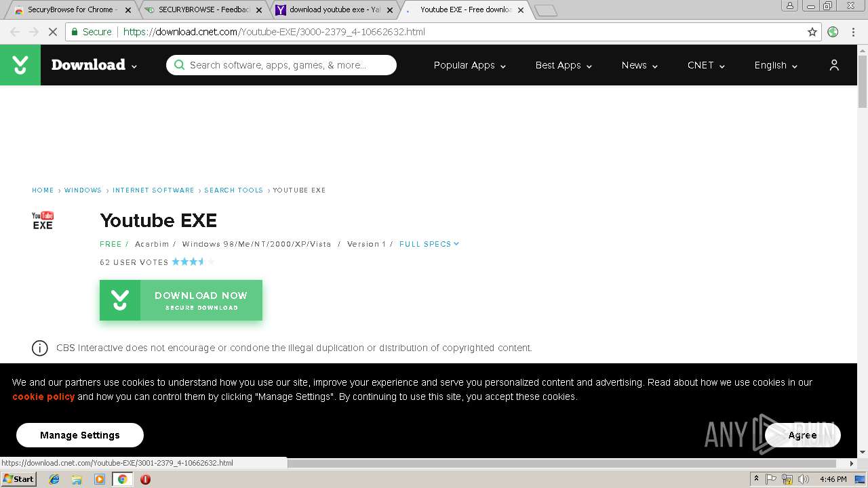Viewport: 868px width, 488px height.
Task: Go to INTERNET SOFTWARE breadcrumb link
Action: [x=153, y=190]
